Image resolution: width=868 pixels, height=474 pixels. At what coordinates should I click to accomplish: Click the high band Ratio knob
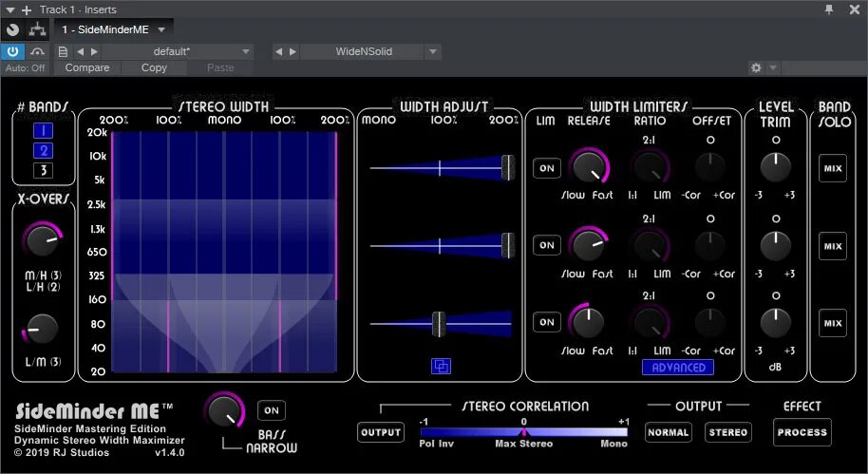click(651, 166)
